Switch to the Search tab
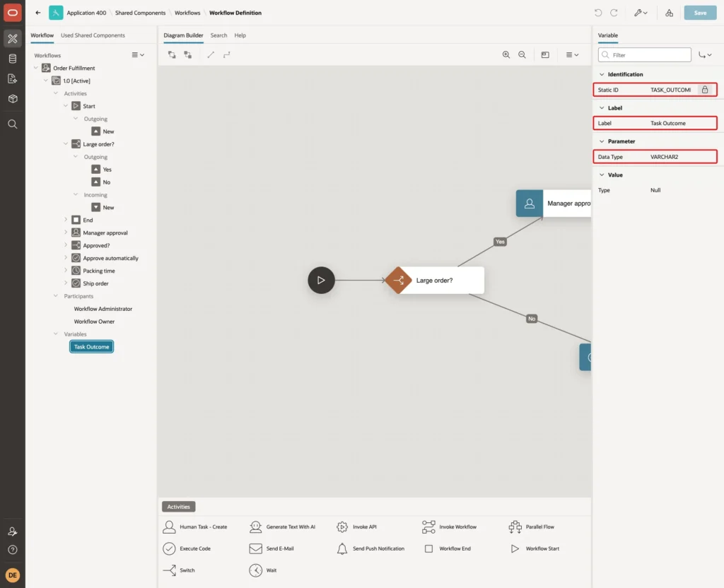 (x=219, y=35)
